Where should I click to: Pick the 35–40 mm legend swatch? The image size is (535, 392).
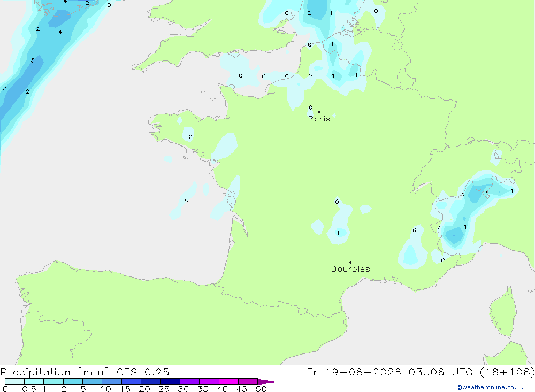pos(209,381)
